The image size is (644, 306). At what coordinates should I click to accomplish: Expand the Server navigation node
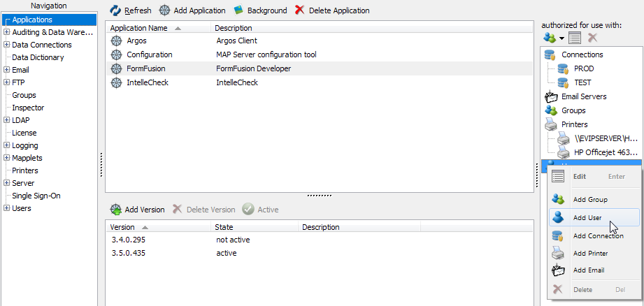click(x=6, y=183)
